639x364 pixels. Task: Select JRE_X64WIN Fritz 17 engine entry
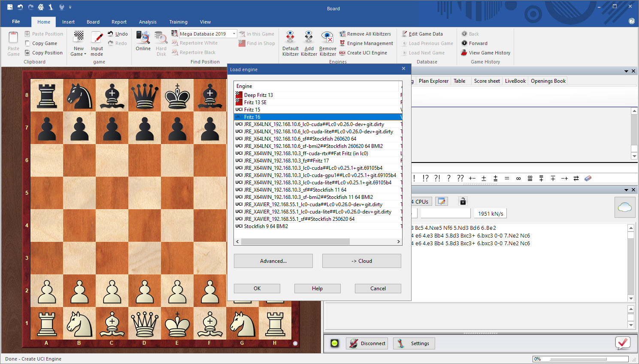click(318, 160)
